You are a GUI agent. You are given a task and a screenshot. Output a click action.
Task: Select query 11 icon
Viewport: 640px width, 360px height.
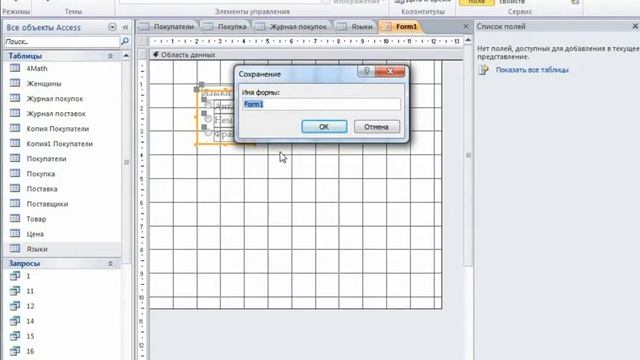(x=15, y=291)
